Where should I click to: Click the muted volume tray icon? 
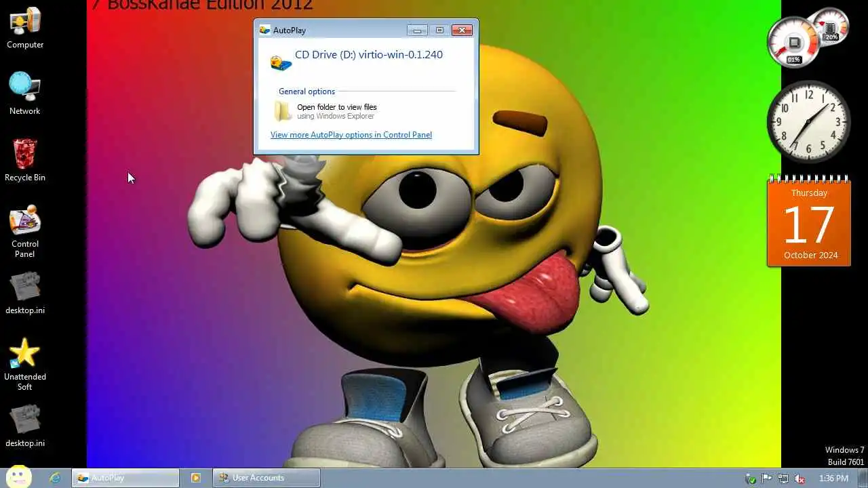[x=800, y=479]
